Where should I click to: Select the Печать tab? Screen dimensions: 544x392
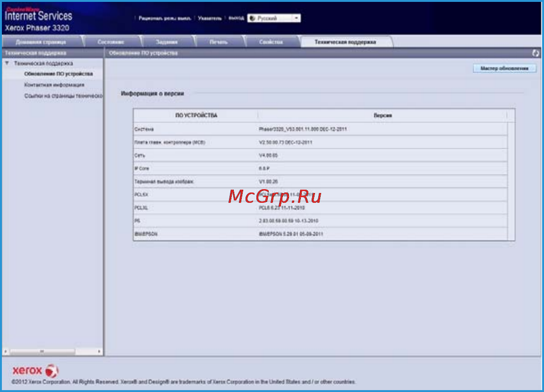pyautogui.click(x=218, y=42)
